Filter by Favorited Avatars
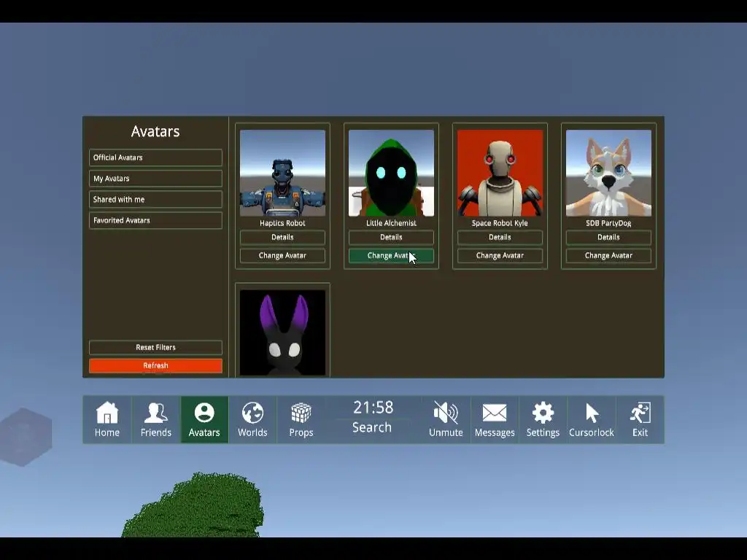Screen dimensions: 747x560 coord(156,220)
